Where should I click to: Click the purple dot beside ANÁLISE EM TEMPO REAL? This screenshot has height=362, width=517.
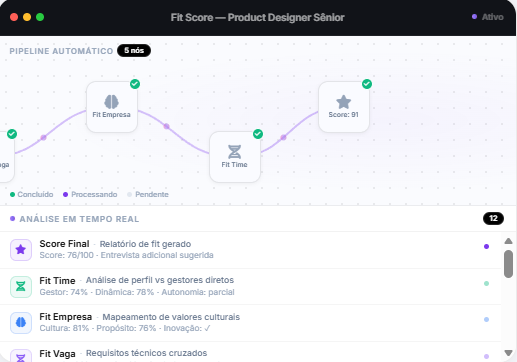[12, 219]
